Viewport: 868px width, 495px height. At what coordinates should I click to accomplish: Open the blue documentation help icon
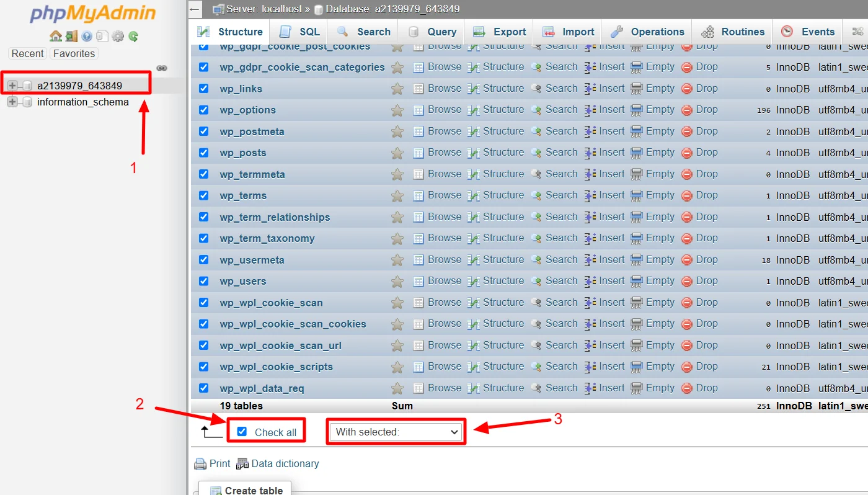[87, 36]
